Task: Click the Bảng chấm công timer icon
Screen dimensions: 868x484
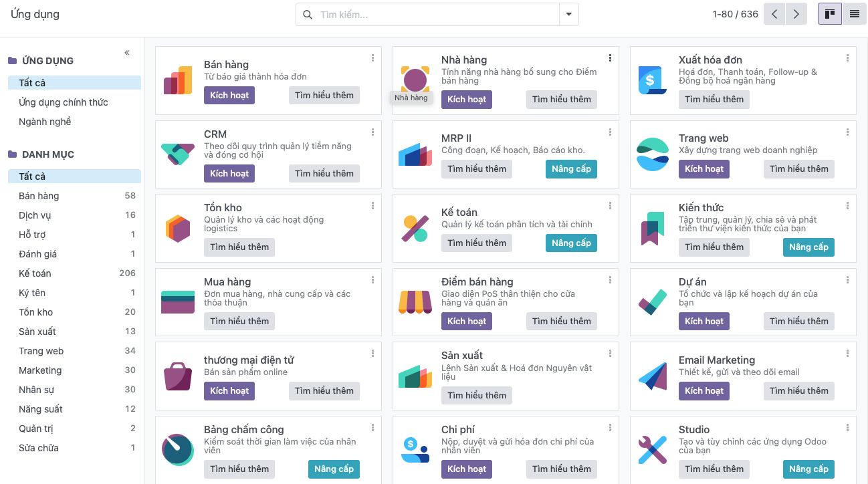Action: point(178,451)
